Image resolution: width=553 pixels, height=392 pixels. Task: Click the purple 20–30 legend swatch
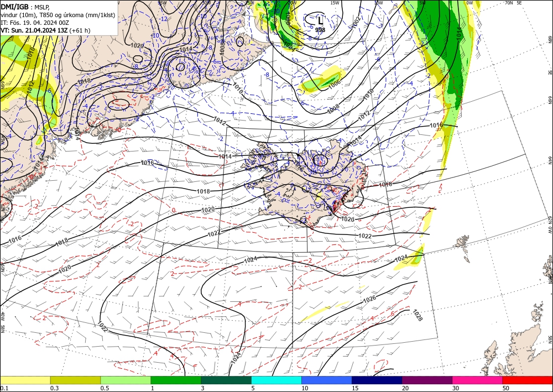click(427, 380)
